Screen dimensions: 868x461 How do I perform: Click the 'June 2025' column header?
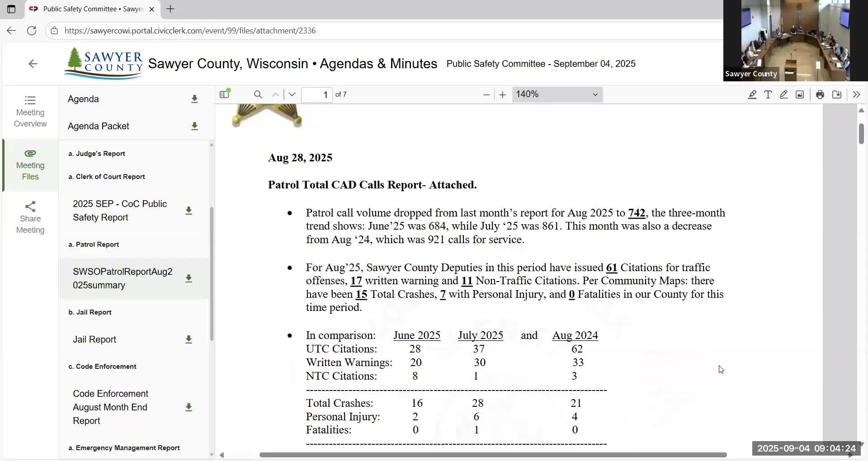coord(417,335)
